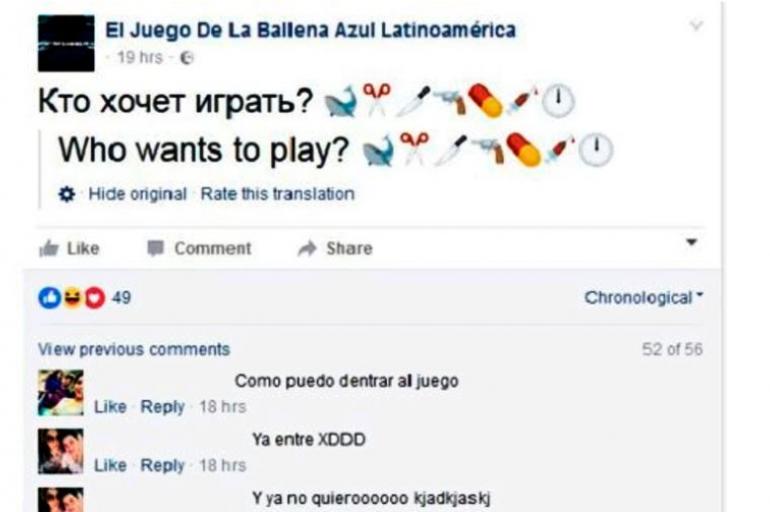Viewport: 770px width, 512px height.
Task: Click the Share arrow icon
Action: 307,248
